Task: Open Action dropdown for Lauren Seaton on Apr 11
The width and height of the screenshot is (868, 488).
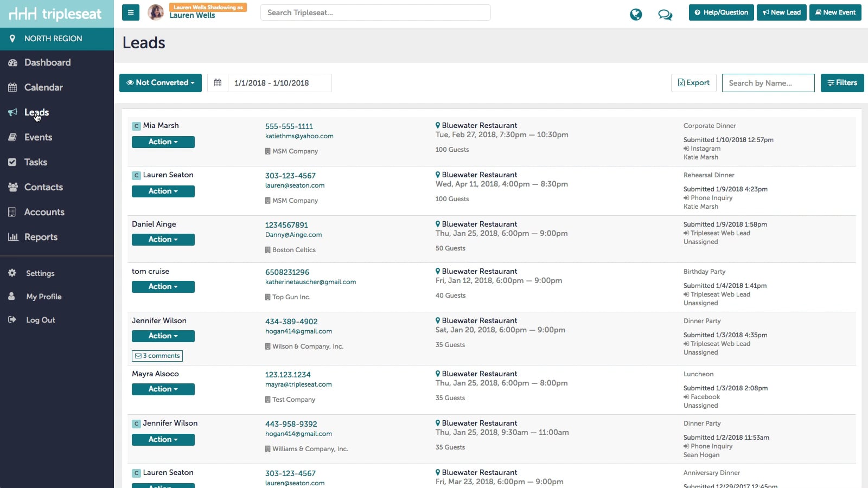Action: pos(163,191)
